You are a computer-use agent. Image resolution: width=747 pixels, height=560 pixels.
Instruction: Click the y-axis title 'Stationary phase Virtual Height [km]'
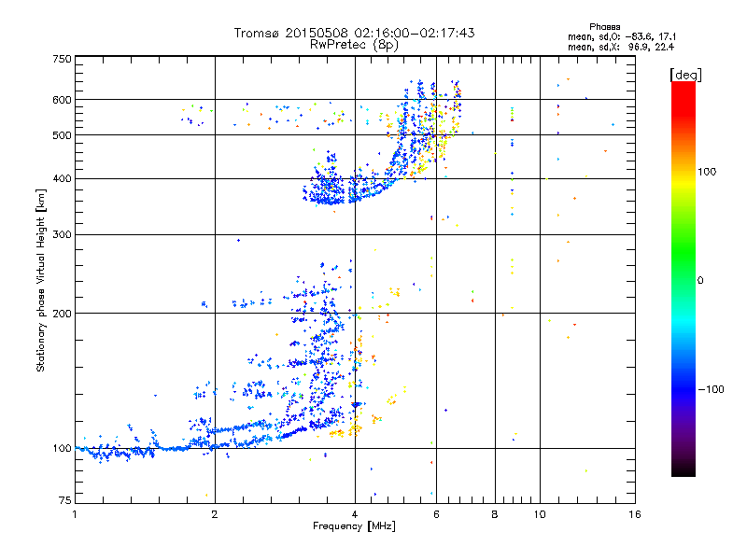tap(41, 280)
